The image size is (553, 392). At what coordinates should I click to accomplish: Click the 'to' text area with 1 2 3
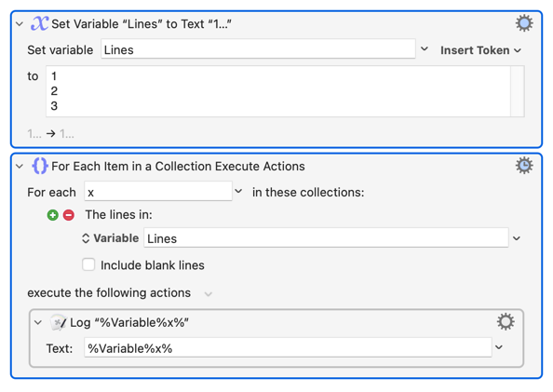point(278,91)
